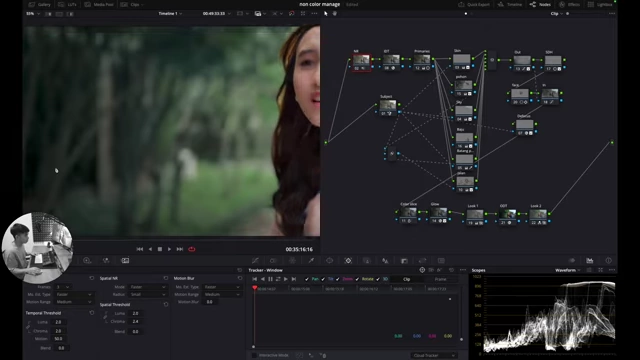Screen dimensions: 640x360
Task: Select the ODT node 21
Action: coord(508,216)
